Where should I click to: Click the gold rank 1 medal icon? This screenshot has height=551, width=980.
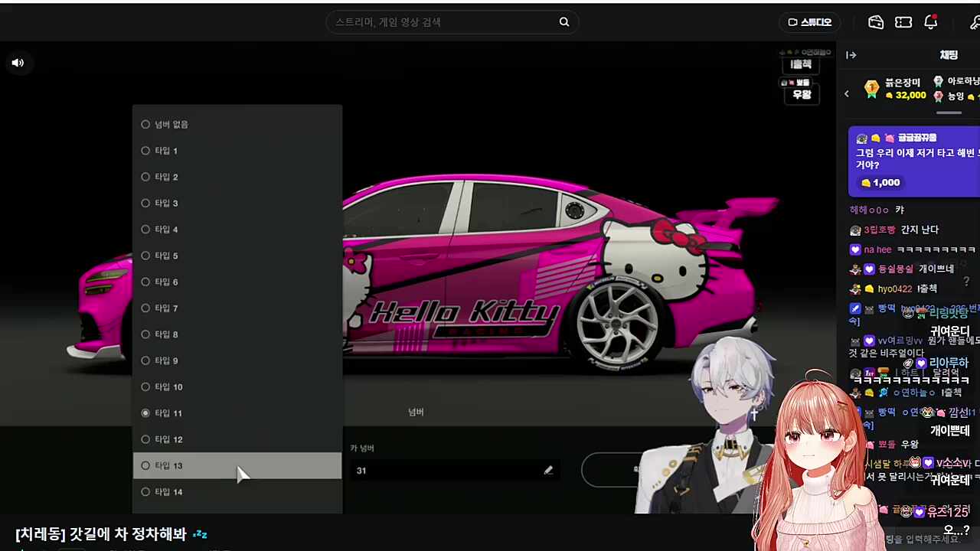coord(871,89)
